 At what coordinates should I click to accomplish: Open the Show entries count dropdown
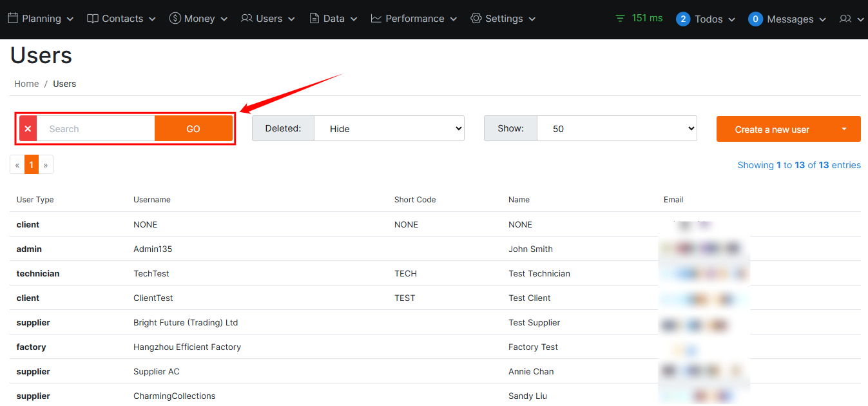[616, 129]
